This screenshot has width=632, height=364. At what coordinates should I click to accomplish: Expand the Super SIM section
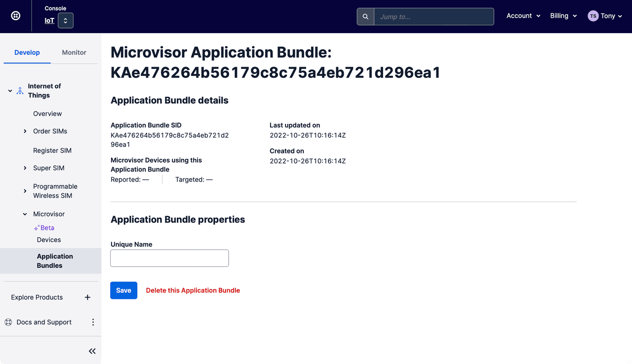pos(25,168)
